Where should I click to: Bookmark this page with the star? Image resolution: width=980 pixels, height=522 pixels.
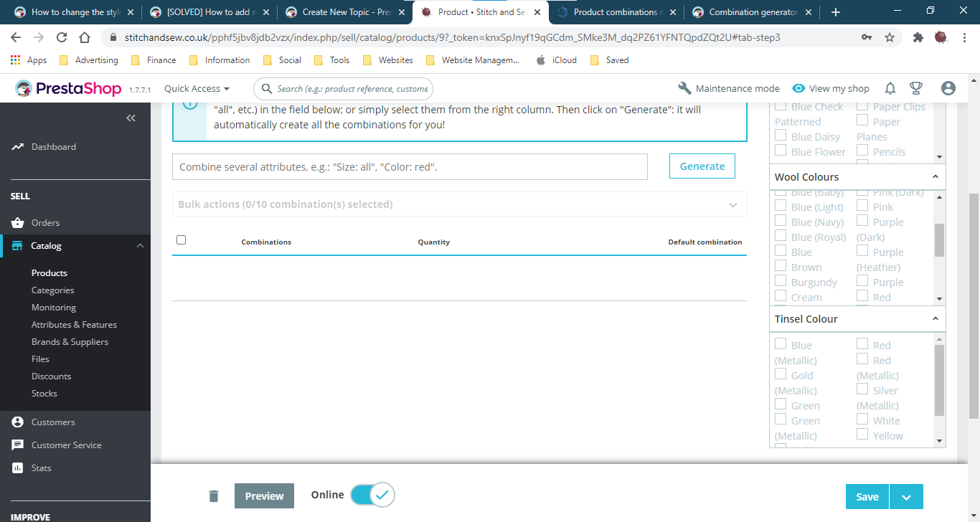[x=890, y=37]
